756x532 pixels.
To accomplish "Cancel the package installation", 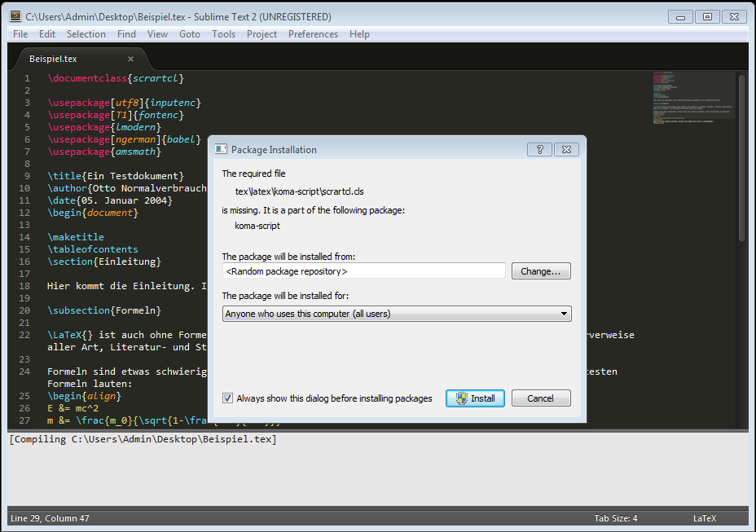I will [541, 398].
